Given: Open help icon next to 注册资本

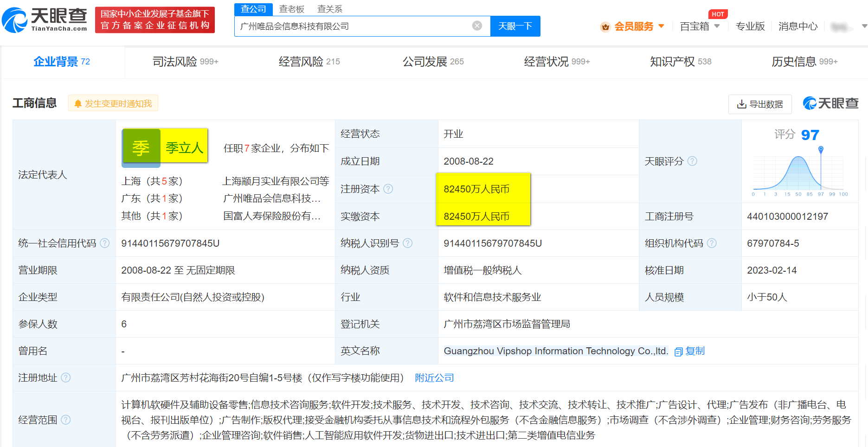Looking at the screenshot, I should [x=388, y=189].
